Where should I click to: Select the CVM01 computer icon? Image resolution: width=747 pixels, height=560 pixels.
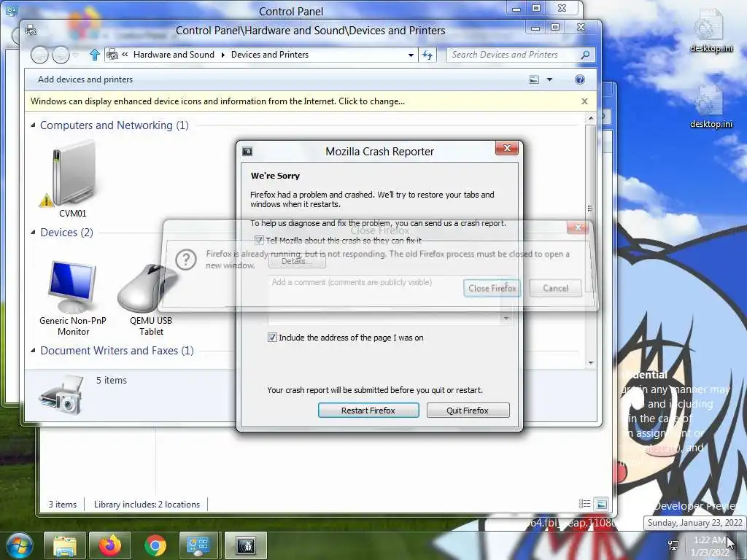[72, 179]
